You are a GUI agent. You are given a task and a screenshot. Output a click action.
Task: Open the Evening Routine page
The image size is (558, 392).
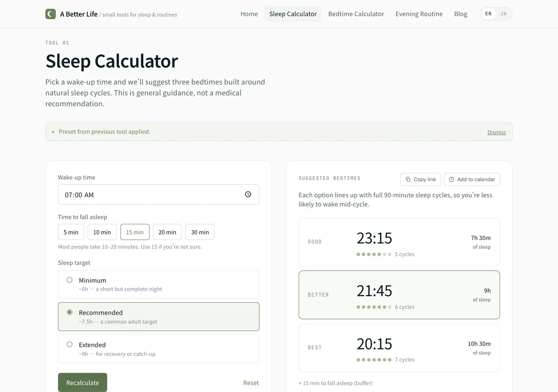tap(419, 14)
